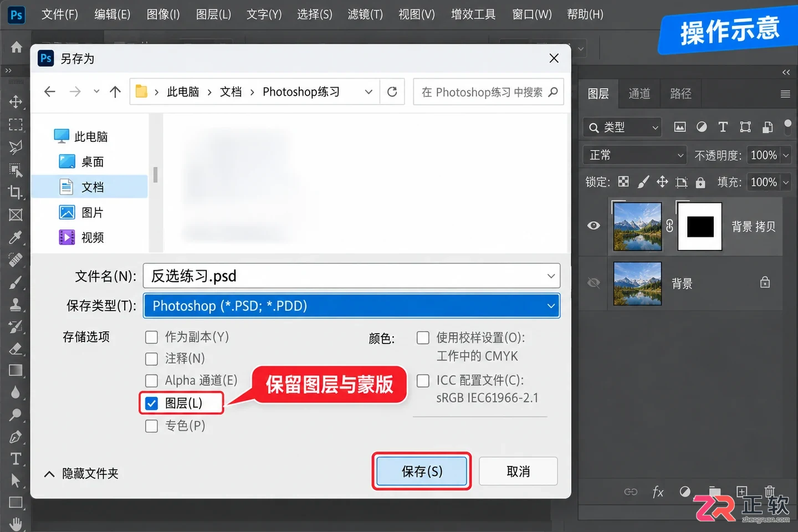The height and width of the screenshot is (532, 798).
Task: Open the 正常 blend mode dropdown
Action: (x=635, y=155)
